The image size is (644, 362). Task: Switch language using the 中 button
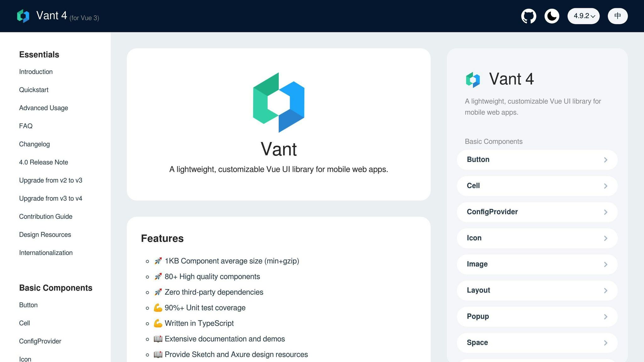[618, 16]
